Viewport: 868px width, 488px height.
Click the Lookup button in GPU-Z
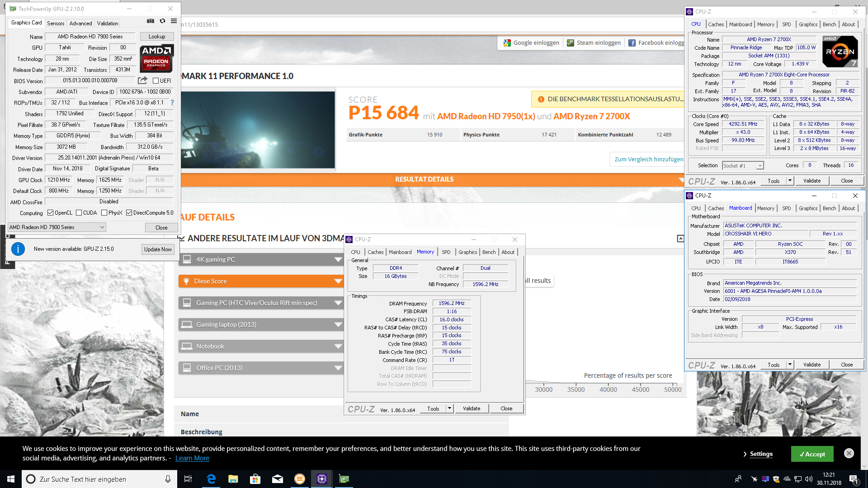(x=157, y=37)
